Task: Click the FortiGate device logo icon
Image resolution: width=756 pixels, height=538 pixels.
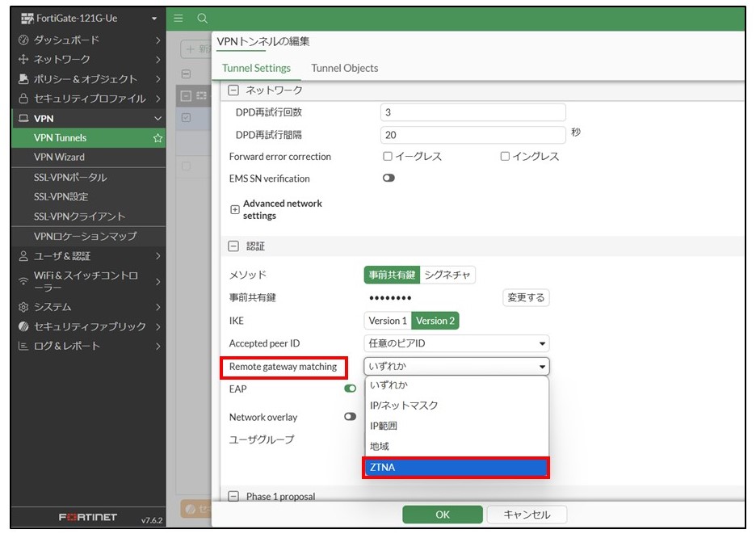Action: click(x=27, y=19)
